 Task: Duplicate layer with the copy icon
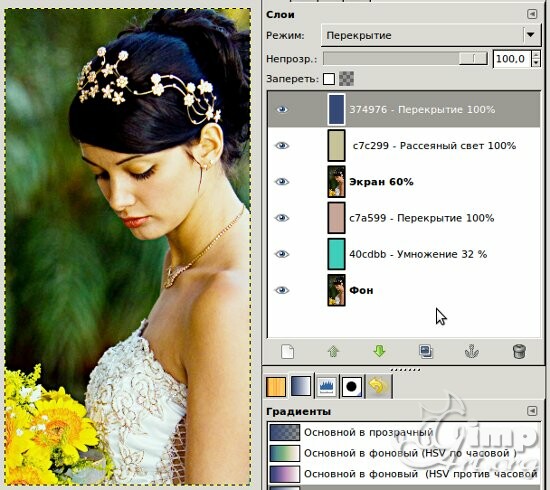(x=426, y=351)
